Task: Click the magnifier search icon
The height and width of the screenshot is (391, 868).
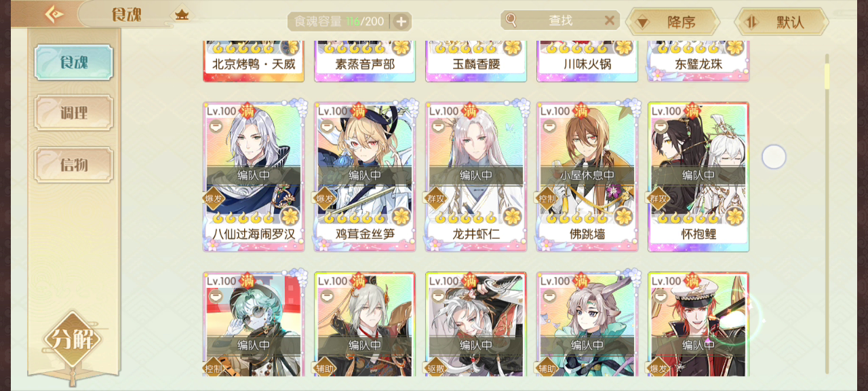Action: coord(511,20)
